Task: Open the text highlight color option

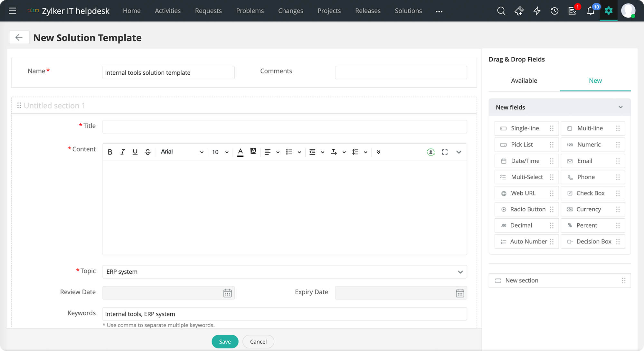Action: (253, 152)
